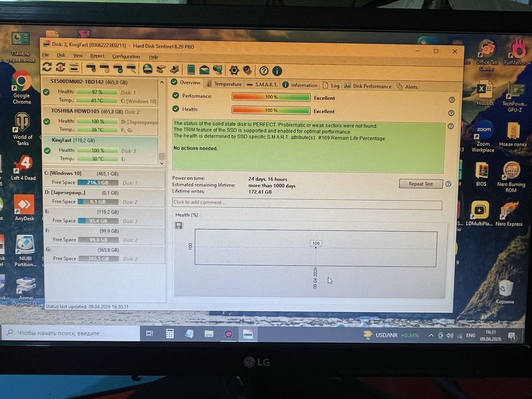The image size is (532, 399).
Task: Open Google Chrome desktop icon
Action: [21, 88]
